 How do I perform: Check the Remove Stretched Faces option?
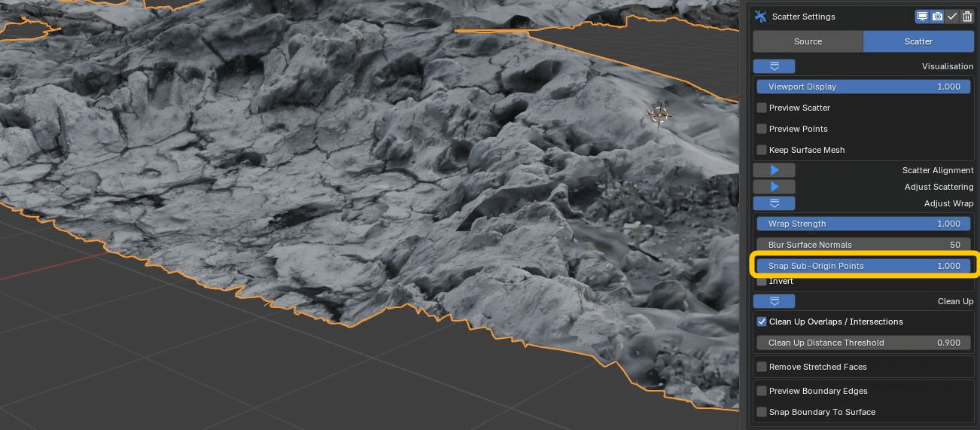[762, 367]
